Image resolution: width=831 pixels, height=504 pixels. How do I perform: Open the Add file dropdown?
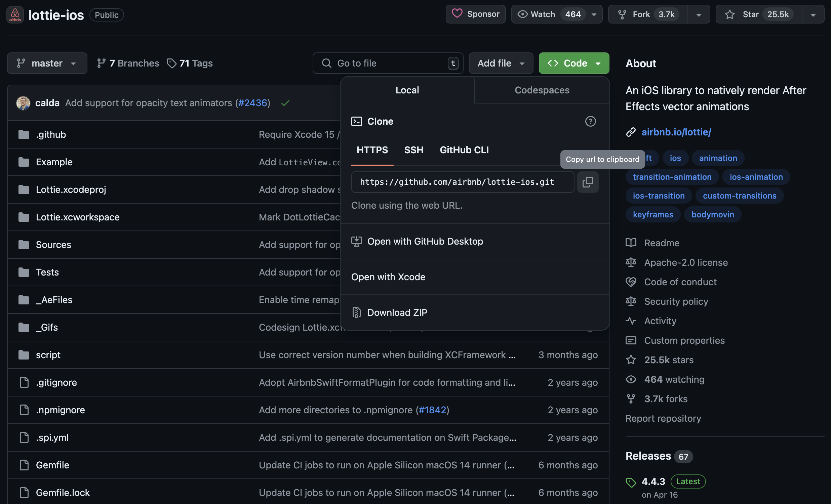[501, 64]
